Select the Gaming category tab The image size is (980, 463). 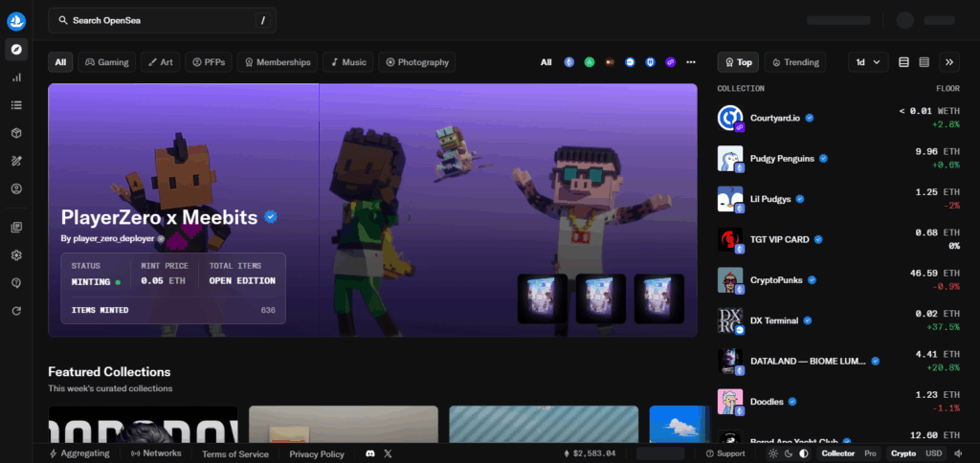tap(106, 62)
